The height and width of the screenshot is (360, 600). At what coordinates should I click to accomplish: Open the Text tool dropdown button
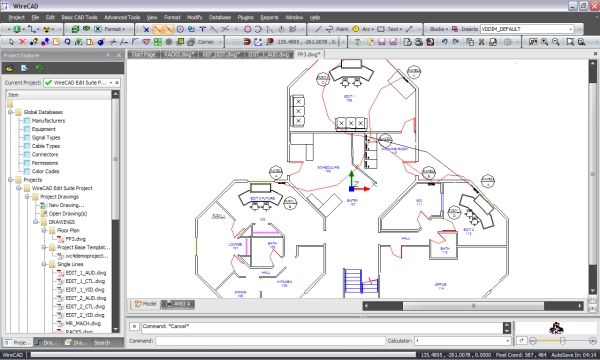click(x=400, y=29)
